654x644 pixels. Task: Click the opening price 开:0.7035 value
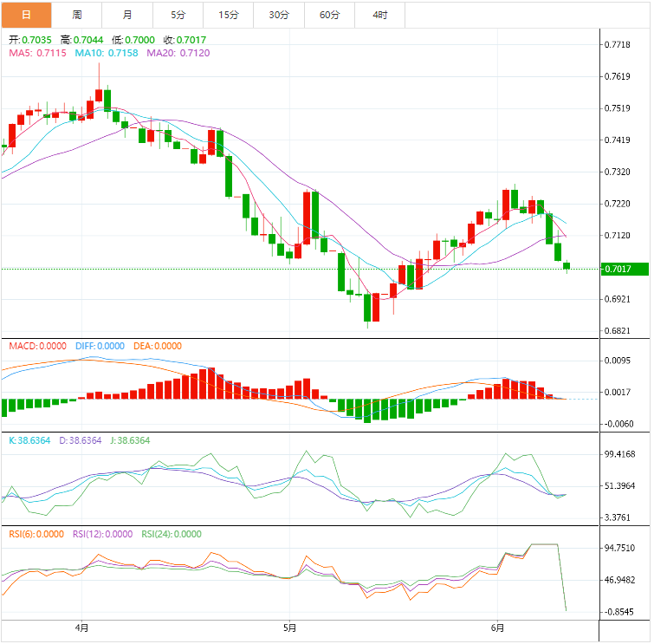[x=30, y=40]
